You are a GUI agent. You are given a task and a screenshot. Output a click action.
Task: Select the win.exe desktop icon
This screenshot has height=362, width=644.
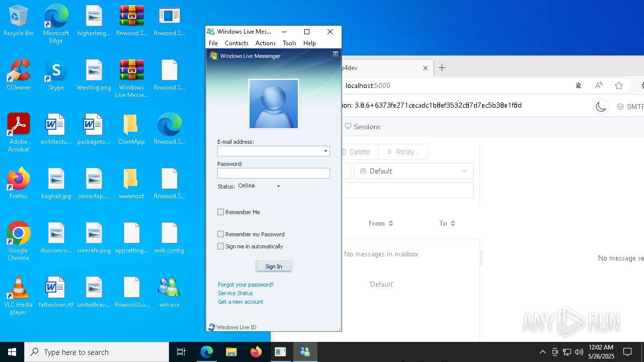click(169, 293)
